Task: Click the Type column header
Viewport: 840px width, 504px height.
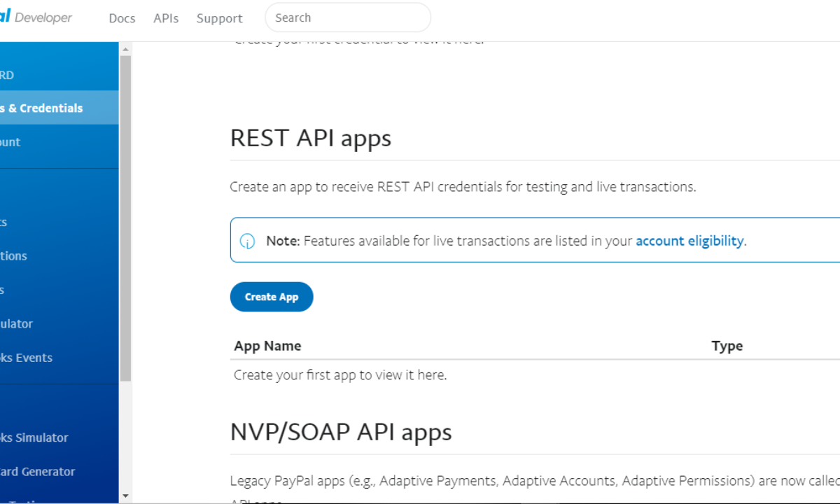Action: [x=727, y=346]
